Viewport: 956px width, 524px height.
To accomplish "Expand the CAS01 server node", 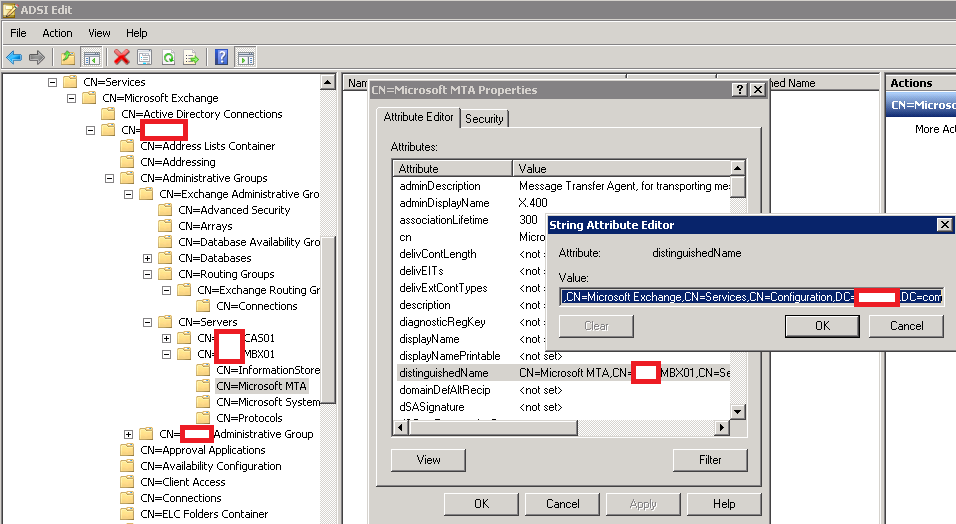I will tap(166, 338).
